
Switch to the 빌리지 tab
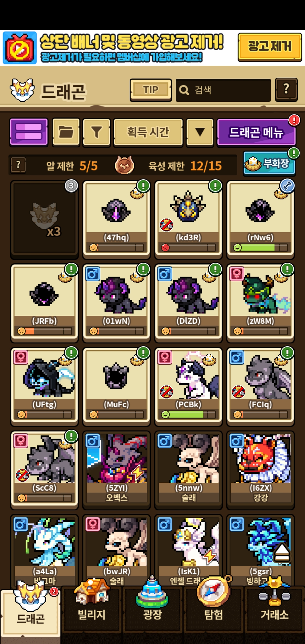tap(91, 607)
